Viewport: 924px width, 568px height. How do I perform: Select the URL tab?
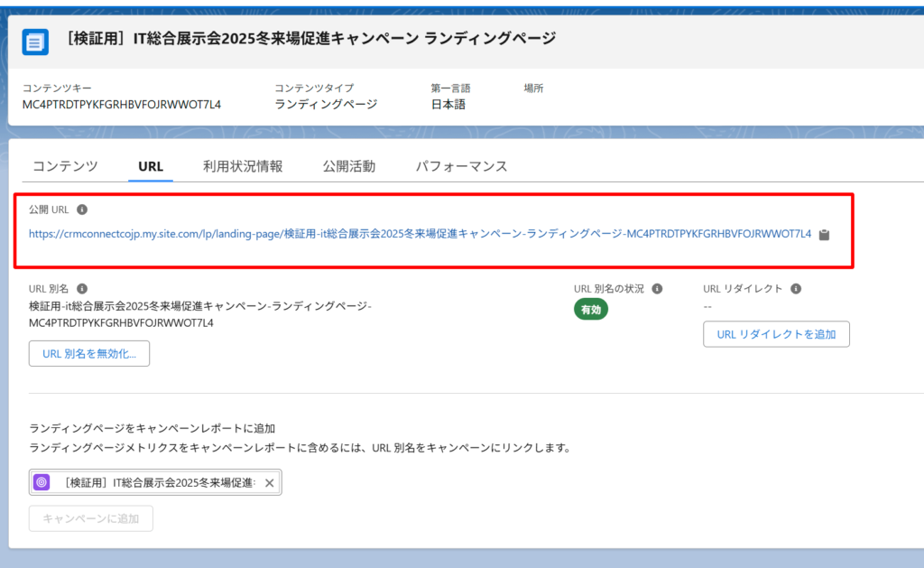click(x=151, y=166)
